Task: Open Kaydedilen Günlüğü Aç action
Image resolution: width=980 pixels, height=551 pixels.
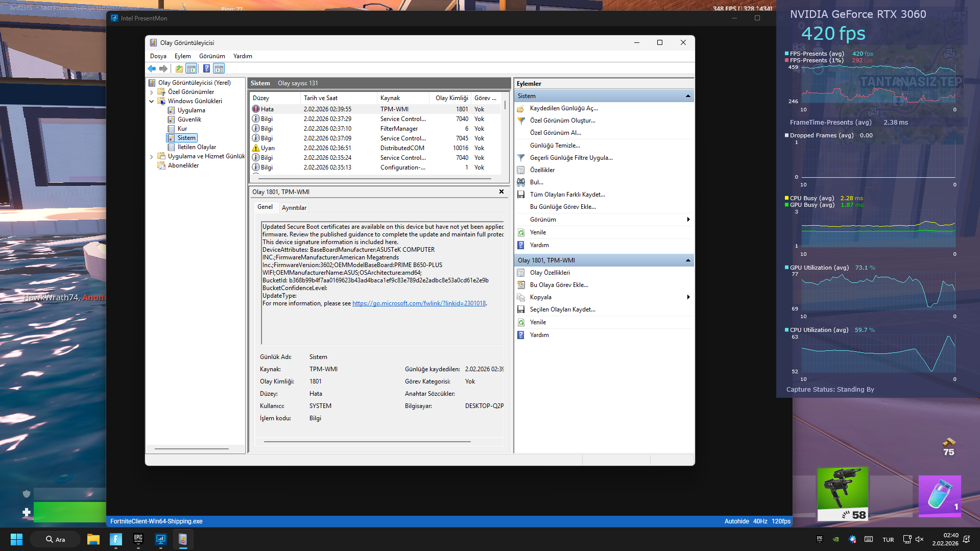Action: point(564,108)
